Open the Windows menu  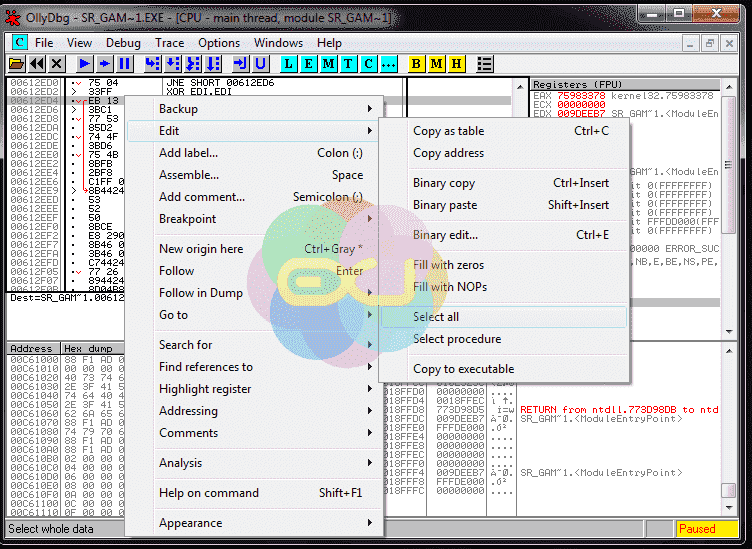pos(278,43)
